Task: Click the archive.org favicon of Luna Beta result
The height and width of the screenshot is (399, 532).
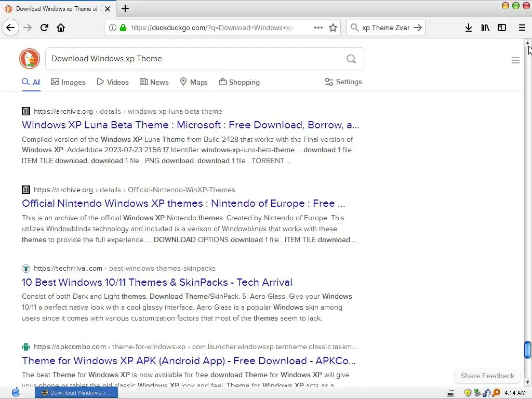Action: coord(26,111)
